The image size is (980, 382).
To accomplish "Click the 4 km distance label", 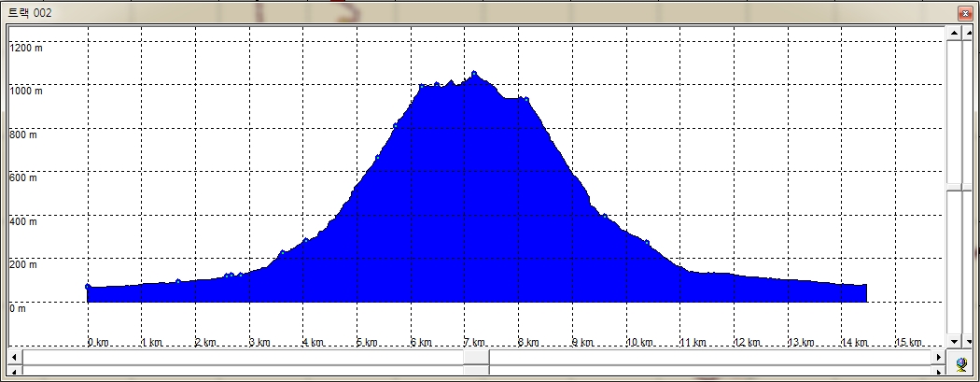I will tap(314, 342).
